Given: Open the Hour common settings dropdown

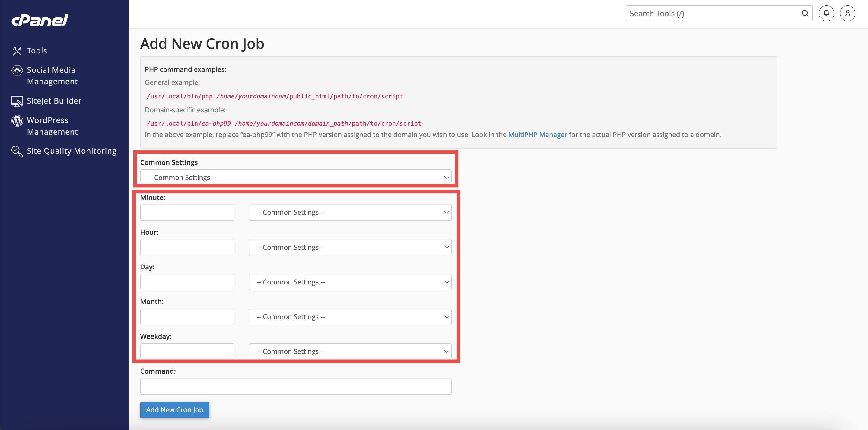Looking at the screenshot, I should point(350,247).
